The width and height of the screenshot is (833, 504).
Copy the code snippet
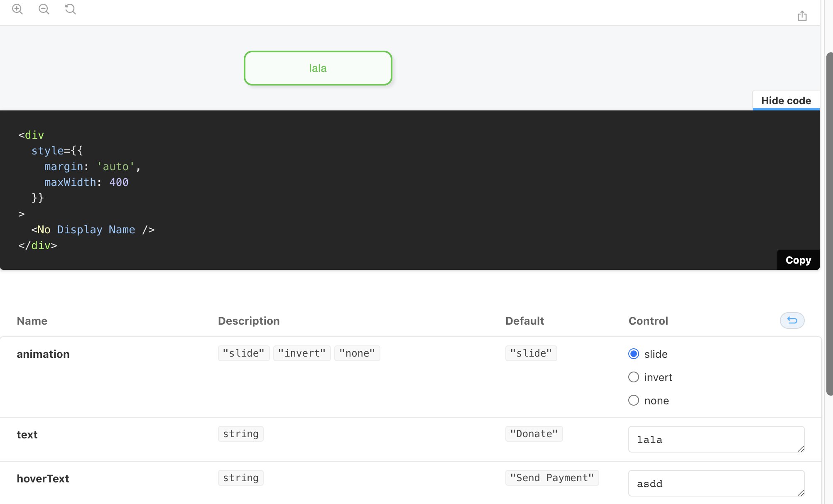click(x=798, y=260)
